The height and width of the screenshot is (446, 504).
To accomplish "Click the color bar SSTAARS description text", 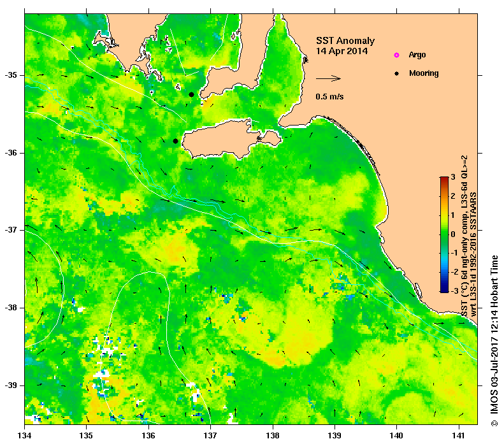I will coord(469,236).
